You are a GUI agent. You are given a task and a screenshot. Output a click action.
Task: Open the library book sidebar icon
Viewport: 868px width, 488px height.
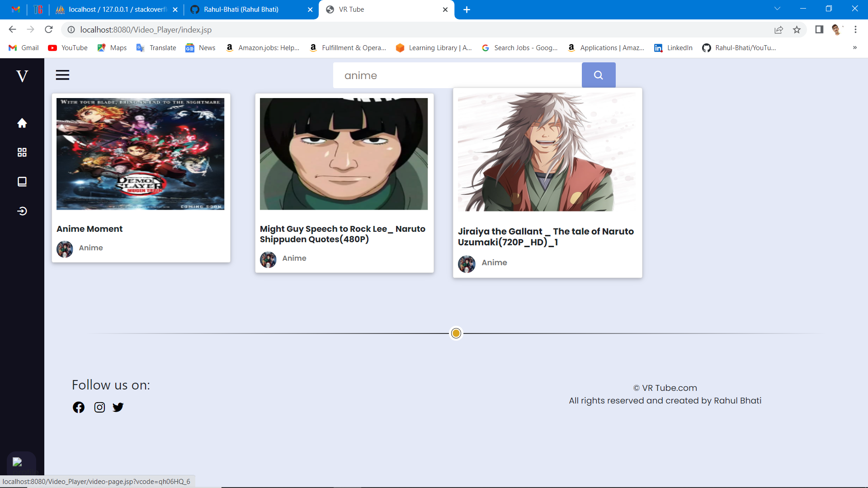click(22, 182)
